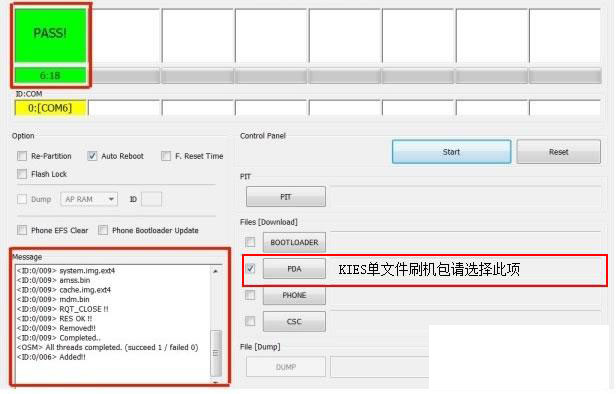Image resolution: width=616 pixels, height=394 pixels.
Task: Select the 'cache.img.ext4' log line
Action: [64, 290]
